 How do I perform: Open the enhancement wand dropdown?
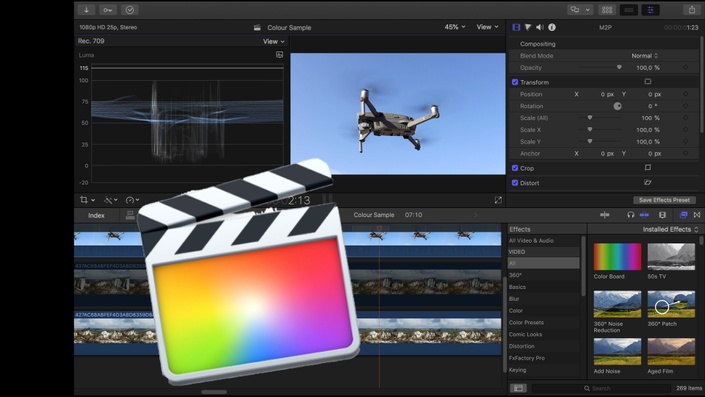click(111, 200)
